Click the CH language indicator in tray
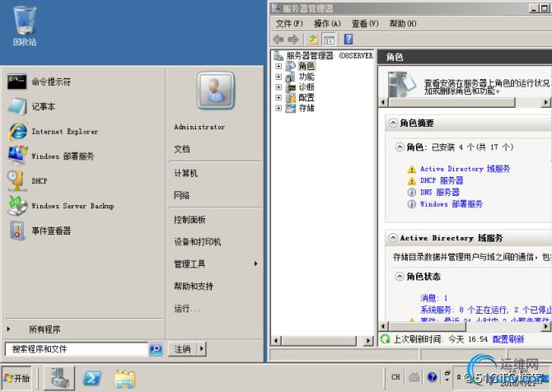 395,377
